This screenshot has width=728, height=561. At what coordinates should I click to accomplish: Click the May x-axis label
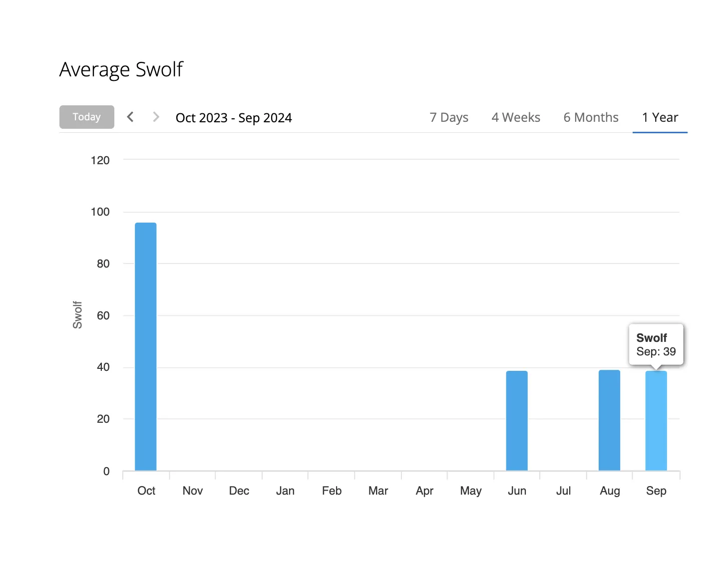(470, 491)
